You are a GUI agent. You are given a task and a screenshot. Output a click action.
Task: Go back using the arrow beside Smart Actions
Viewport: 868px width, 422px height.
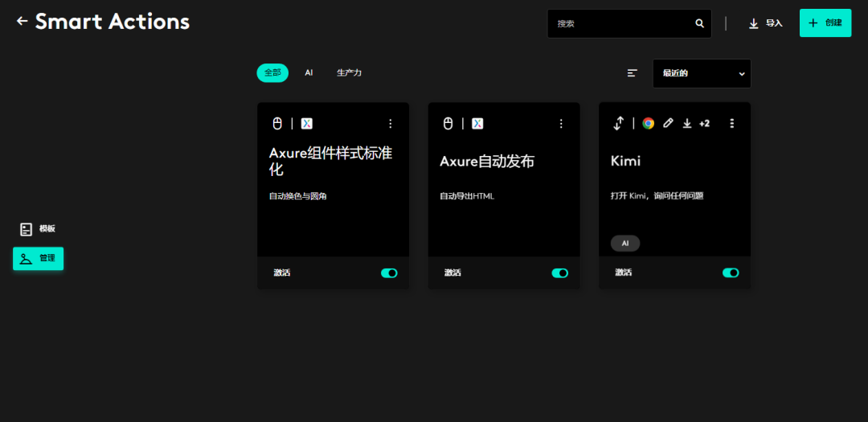[23, 21]
